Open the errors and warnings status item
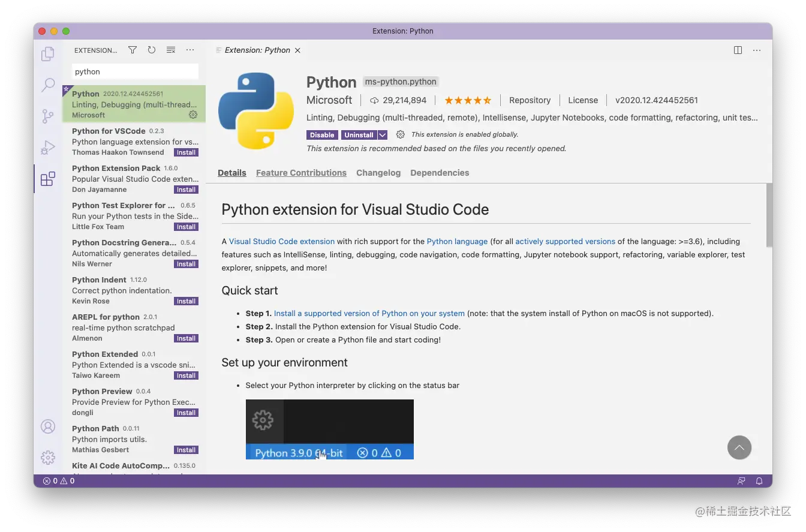Viewport: 806px width, 532px height. tap(59, 481)
